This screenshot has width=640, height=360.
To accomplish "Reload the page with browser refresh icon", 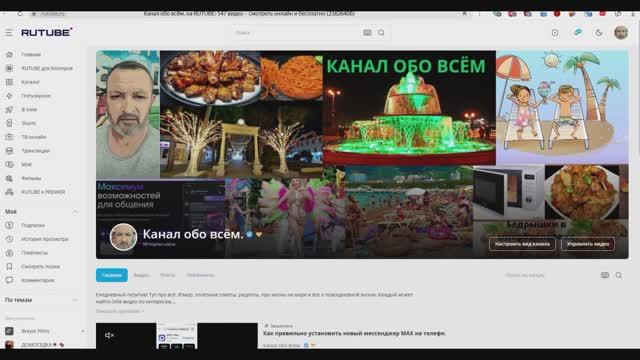I will 20,13.
